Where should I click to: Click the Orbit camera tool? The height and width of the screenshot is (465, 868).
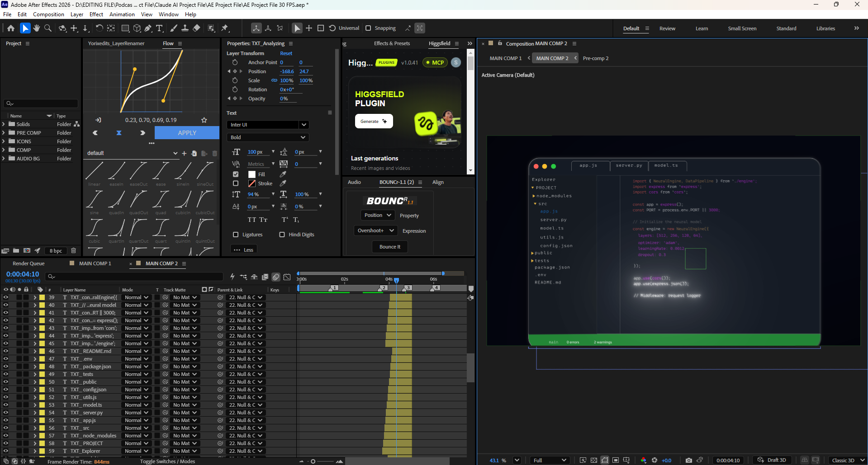[x=62, y=28]
